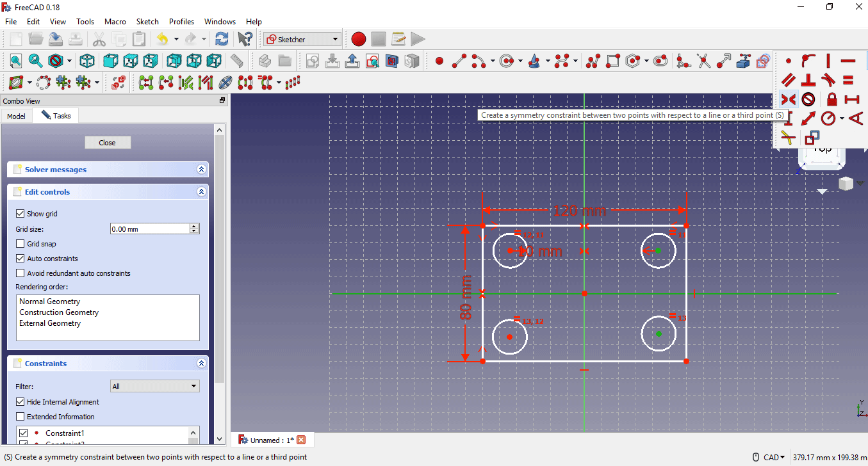Image resolution: width=868 pixels, height=466 pixels.
Task: Click Constraint1 in the constraints list
Action: 65,433
